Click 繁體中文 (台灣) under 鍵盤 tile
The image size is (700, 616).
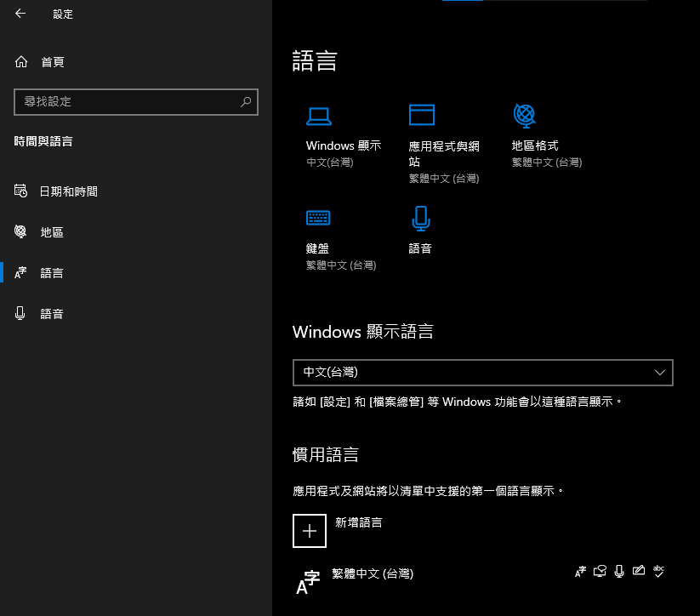[341, 265]
